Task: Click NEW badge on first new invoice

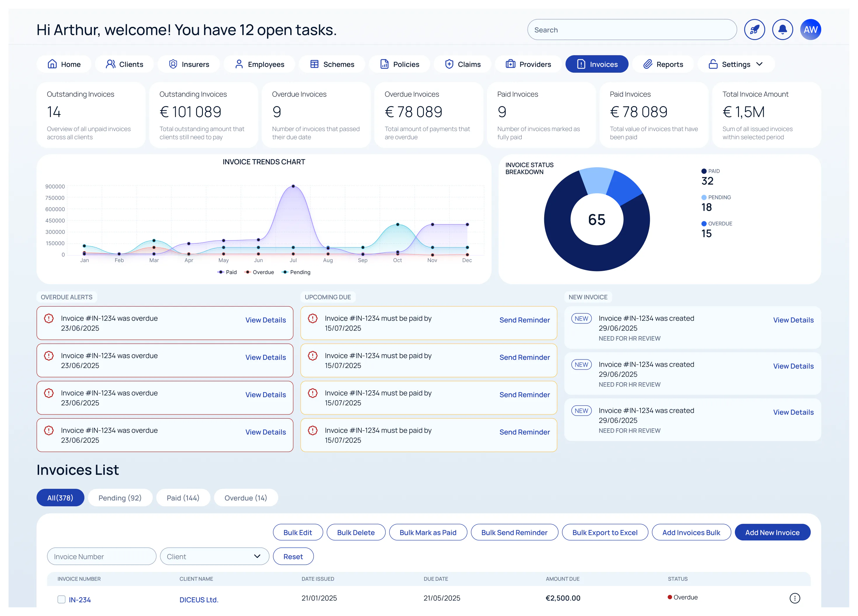Action: (x=581, y=318)
